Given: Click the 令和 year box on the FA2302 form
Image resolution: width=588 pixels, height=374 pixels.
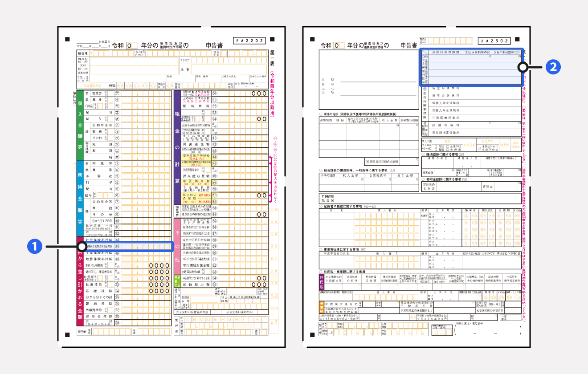Looking at the screenshot, I should point(340,45).
